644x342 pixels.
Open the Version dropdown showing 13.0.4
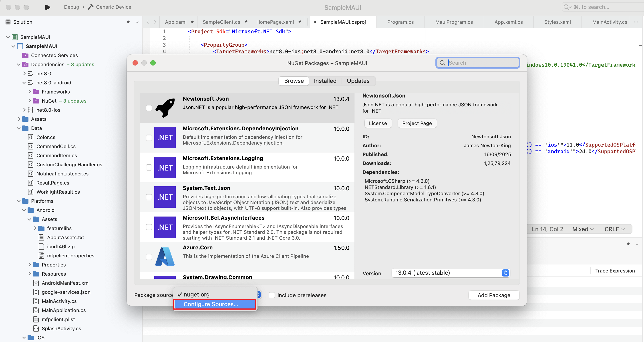click(x=505, y=273)
